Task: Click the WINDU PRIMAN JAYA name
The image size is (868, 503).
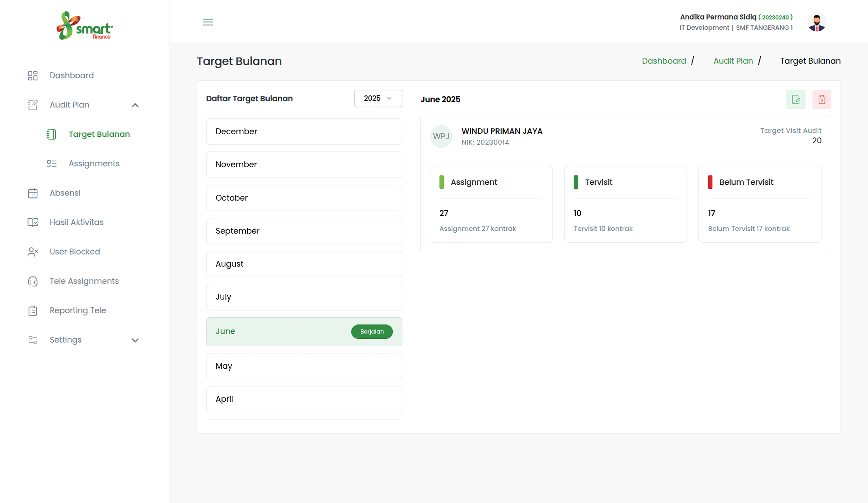Action: pos(502,131)
